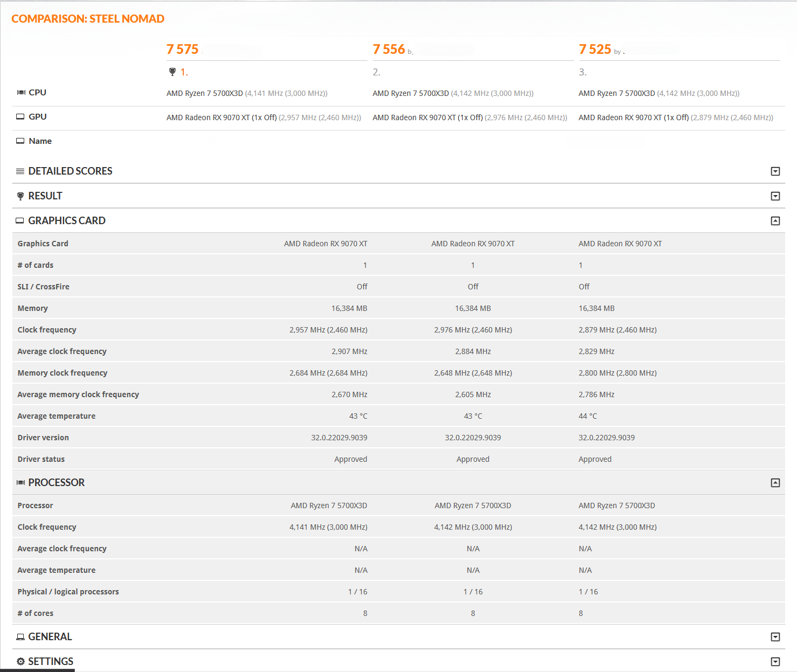Click the average memory clock 2,670 MHz

[349, 394]
